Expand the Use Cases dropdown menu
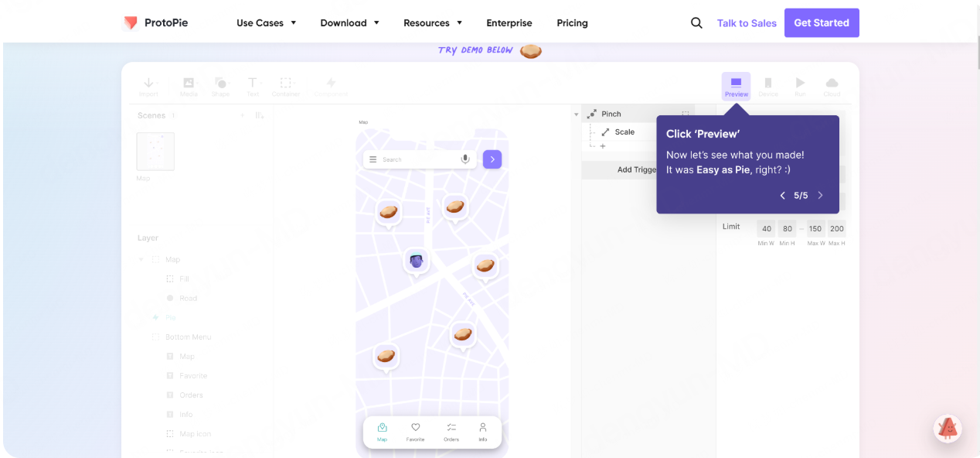This screenshot has height=458, width=980. click(266, 23)
